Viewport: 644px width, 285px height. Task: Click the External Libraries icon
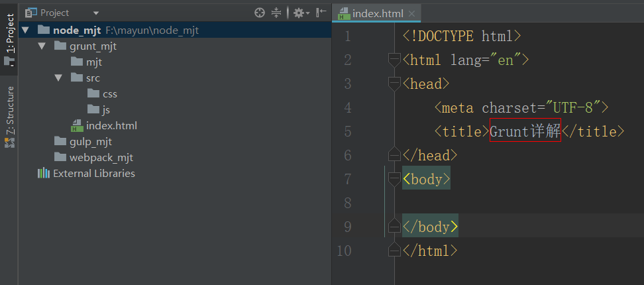pyautogui.click(x=44, y=174)
